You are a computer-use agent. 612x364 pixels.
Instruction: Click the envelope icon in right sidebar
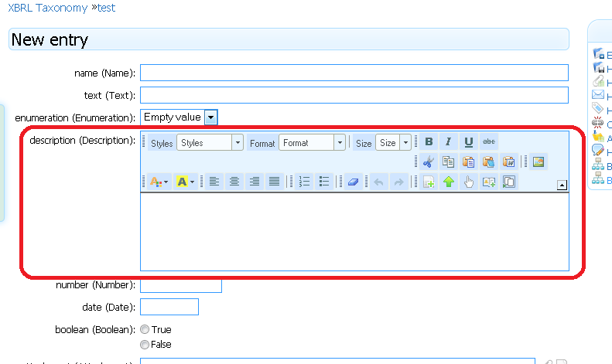(x=598, y=95)
